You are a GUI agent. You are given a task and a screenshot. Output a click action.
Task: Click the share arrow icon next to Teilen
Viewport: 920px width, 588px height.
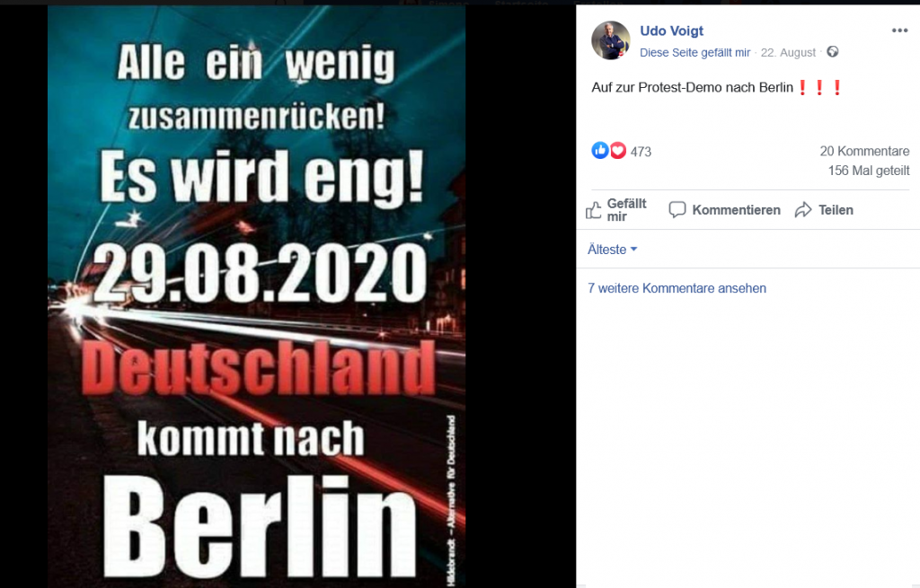pos(803,210)
